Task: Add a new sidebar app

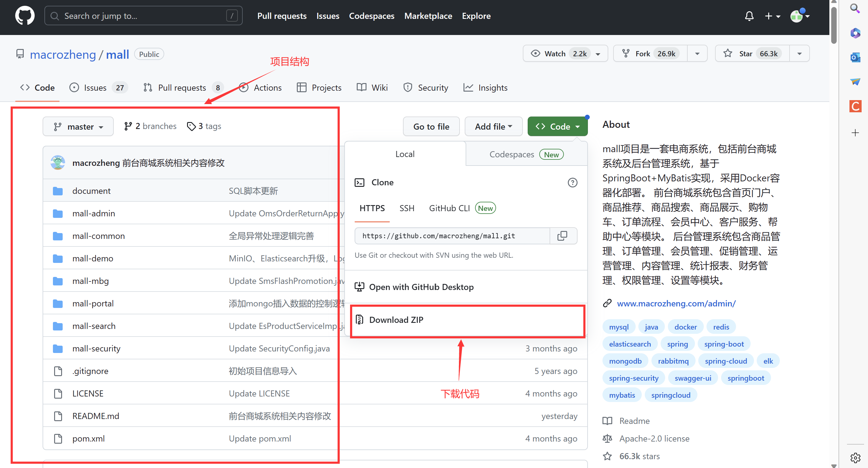Action: [855, 132]
